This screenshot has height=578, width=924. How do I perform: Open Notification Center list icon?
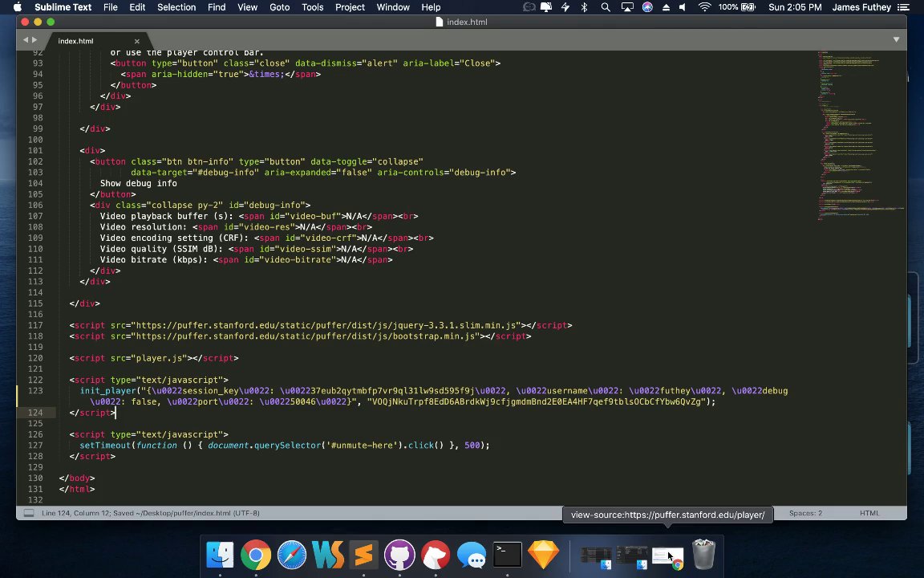click(903, 7)
